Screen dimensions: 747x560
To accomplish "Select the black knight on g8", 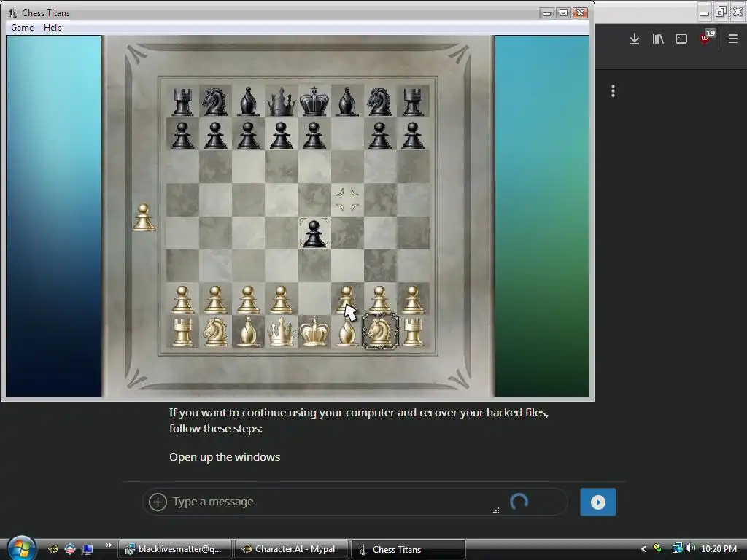I will click(x=379, y=101).
